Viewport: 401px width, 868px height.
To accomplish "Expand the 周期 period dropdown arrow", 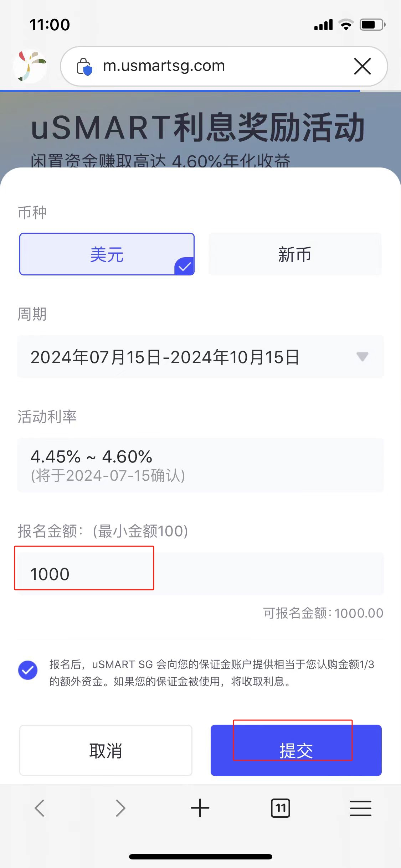I will [362, 357].
